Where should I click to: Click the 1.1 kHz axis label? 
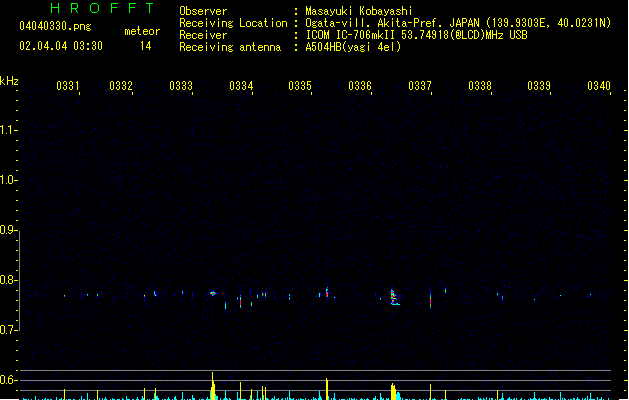(x=7, y=130)
